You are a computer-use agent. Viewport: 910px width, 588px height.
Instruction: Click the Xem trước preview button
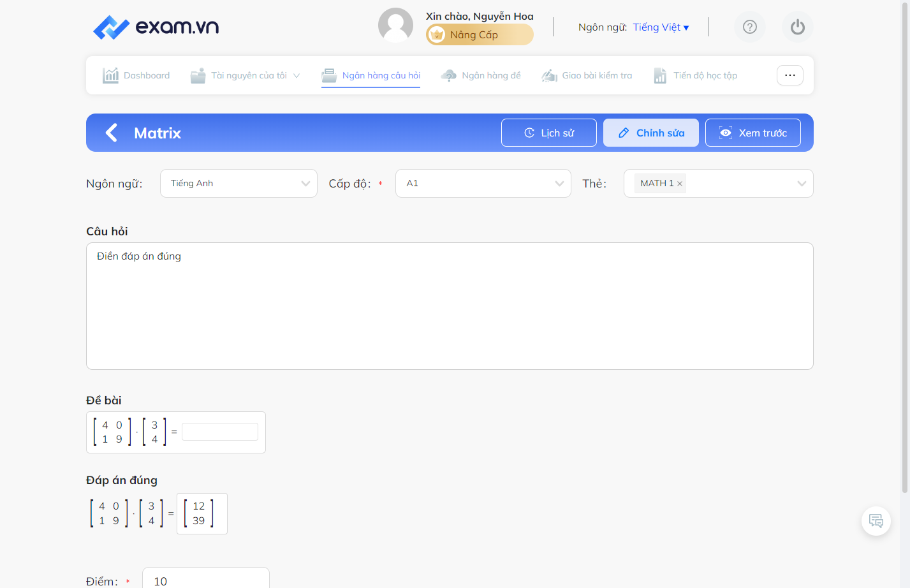pyautogui.click(x=753, y=133)
